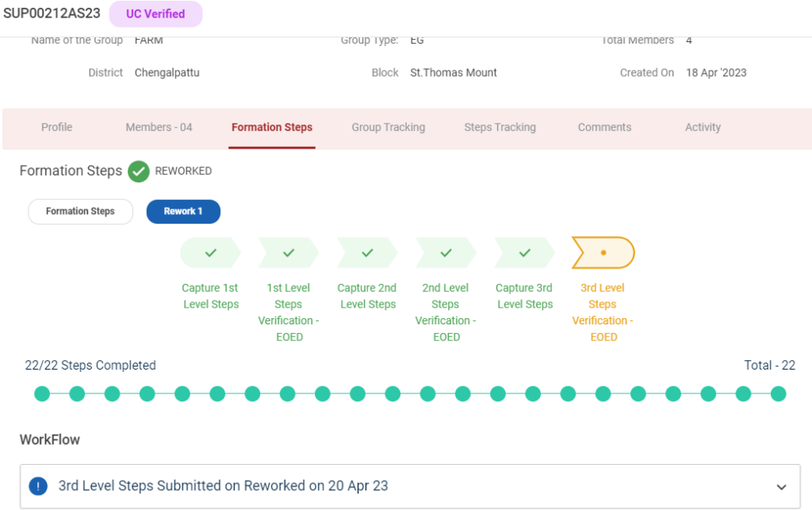Image resolution: width=812 pixels, height=510 pixels.
Task: Open 2nd Level Steps Verification step arrow
Action: (x=446, y=253)
